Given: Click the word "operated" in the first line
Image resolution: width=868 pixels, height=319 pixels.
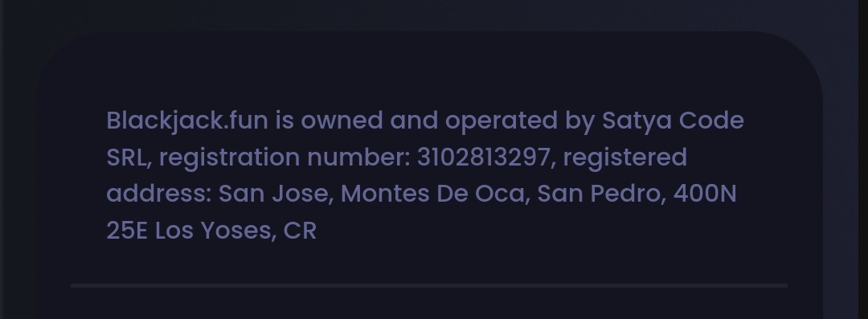Looking at the screenshot, I should click(x=501, y=121).
